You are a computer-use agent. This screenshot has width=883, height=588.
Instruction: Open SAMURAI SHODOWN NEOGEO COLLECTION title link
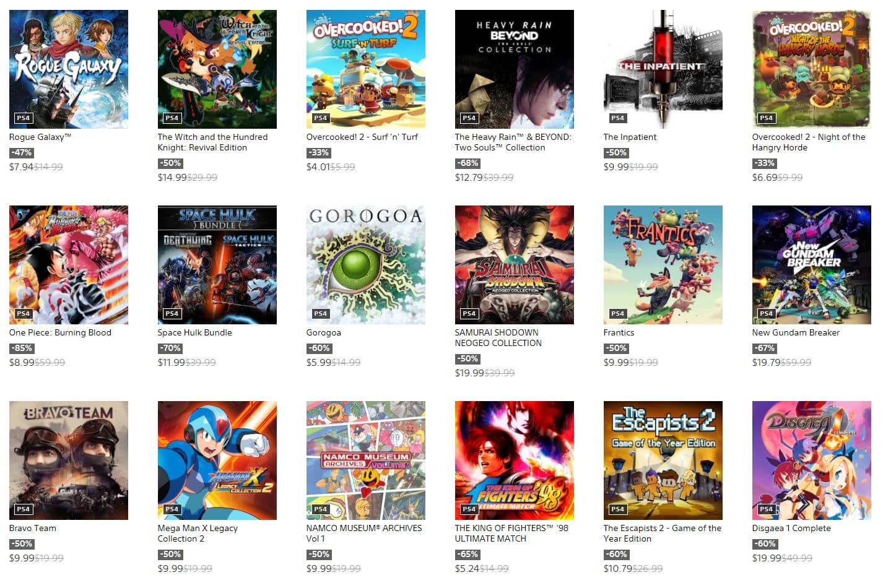pyautogui.click(x=498, y=338)
